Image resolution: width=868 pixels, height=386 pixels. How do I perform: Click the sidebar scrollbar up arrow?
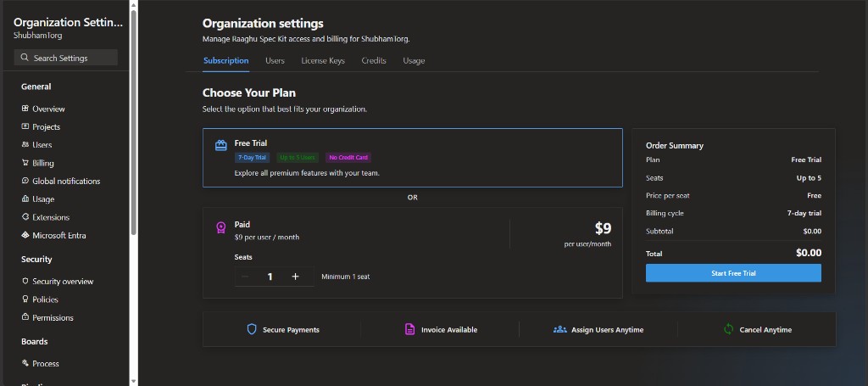[133, 4]
